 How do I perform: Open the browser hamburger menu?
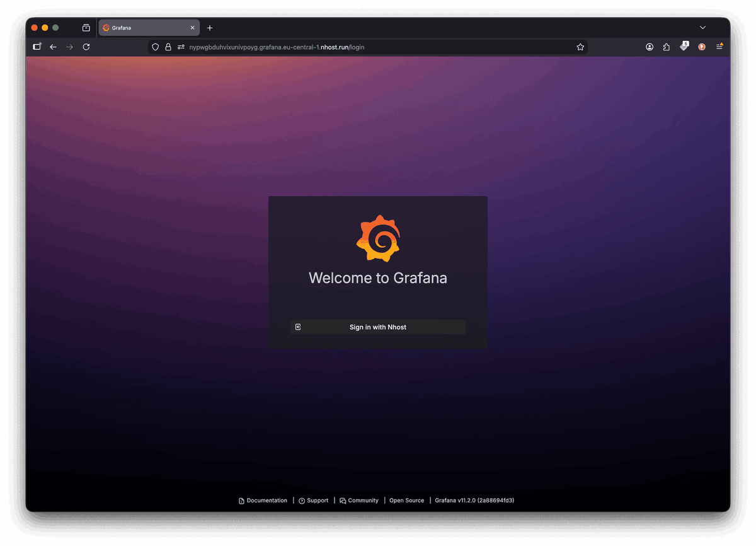pos(719,47)
